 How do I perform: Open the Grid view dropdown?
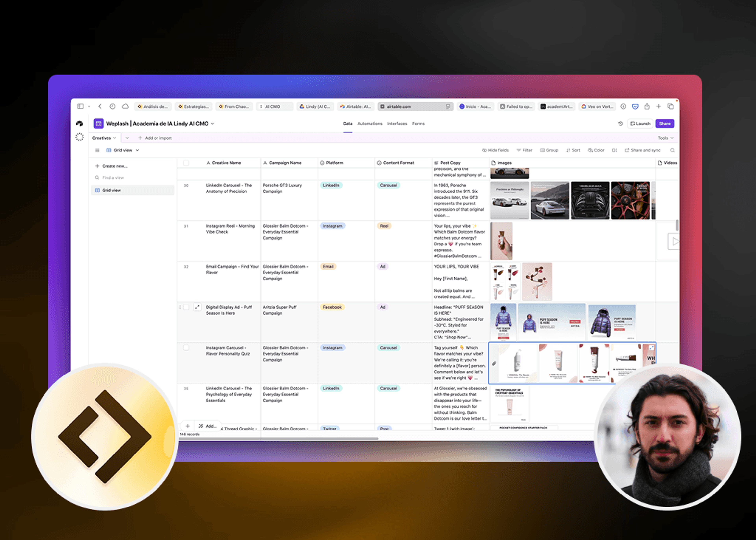point(123,150)
